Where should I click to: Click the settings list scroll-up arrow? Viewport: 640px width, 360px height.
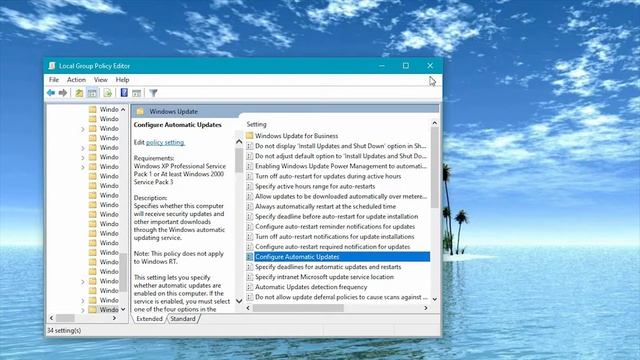435,123
